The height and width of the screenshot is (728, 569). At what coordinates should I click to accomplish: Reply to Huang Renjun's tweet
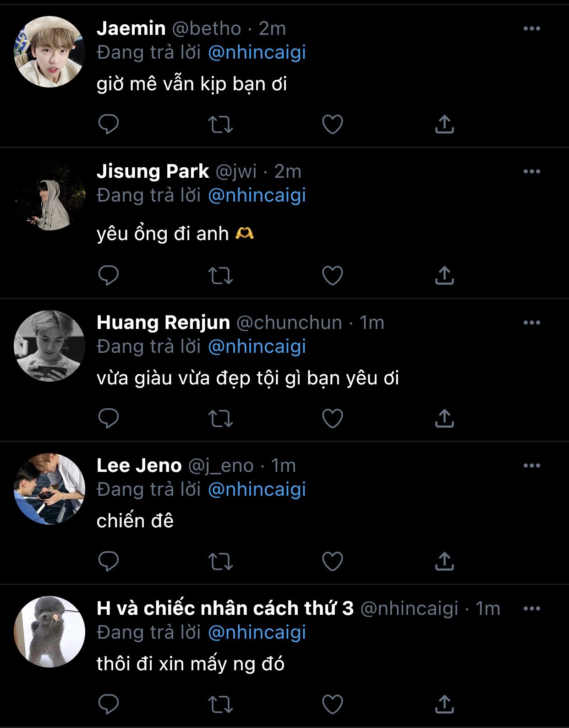point(109,418)
